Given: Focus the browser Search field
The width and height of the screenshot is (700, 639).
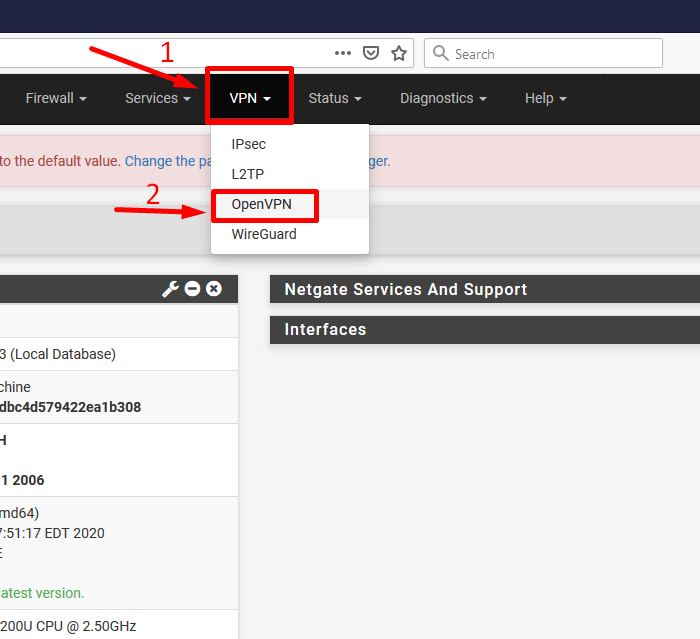Looking at the screenshot, I should click(x=543, y=53).
